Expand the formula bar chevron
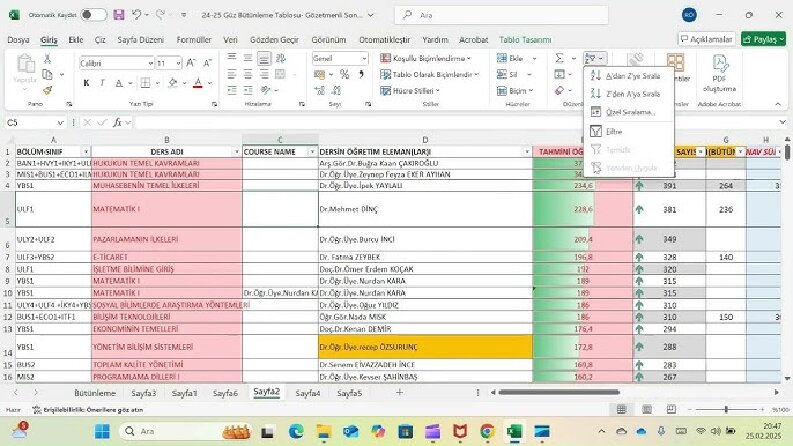 (x=782, y=123)
